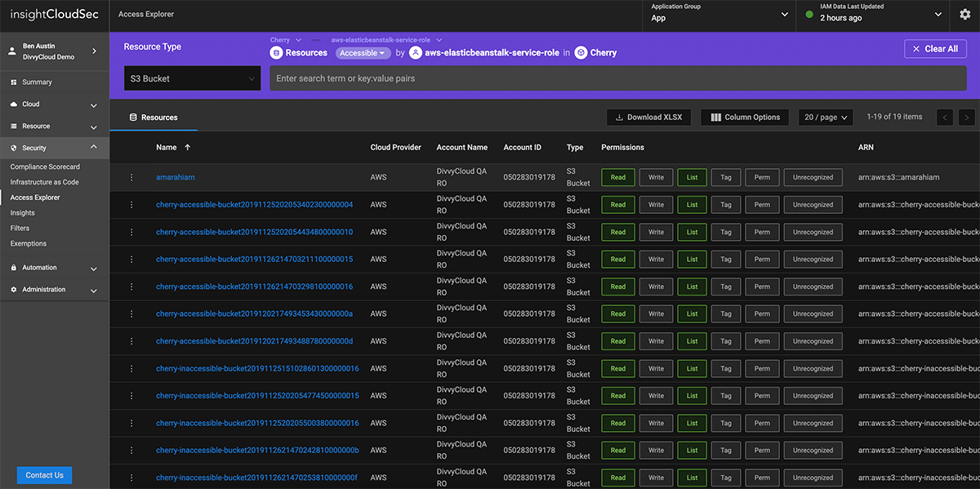The width and height of the screenshot is (980, 489).
Task: Click Download XLSX button
Action: (649, 118)
